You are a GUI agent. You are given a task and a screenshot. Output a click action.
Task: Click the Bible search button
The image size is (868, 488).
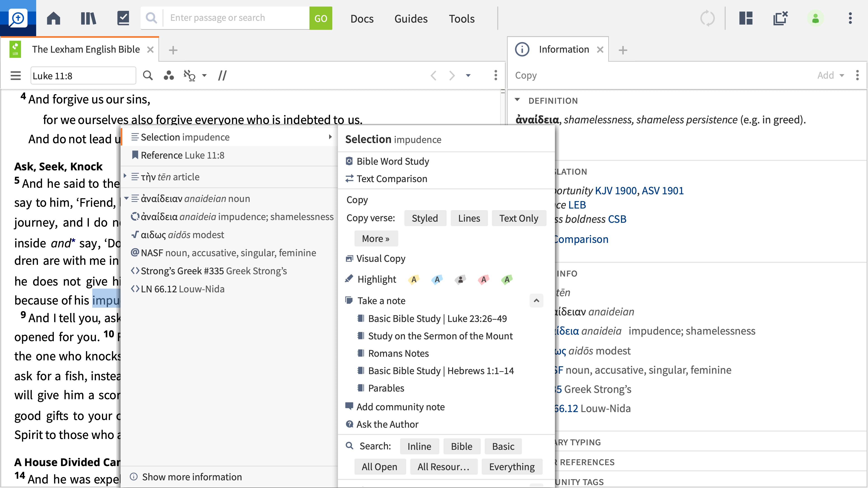462,446
